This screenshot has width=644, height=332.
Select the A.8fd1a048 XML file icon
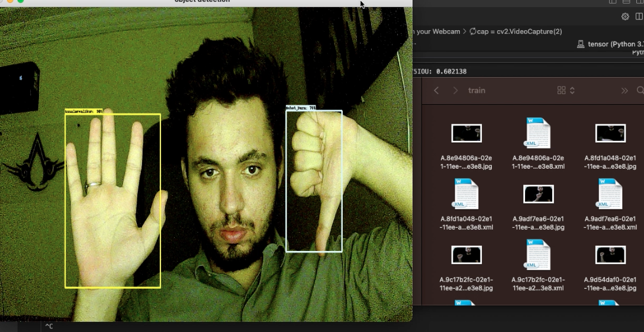click(466, 194)
